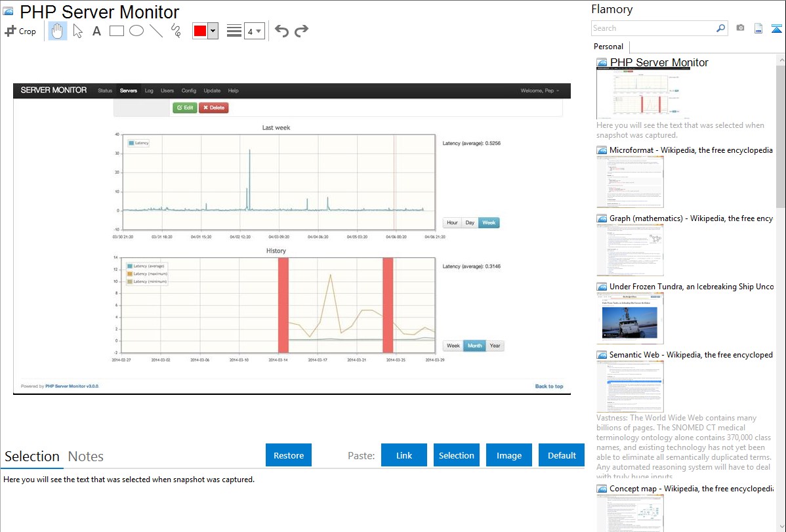Choose the freehand squiggle drawing tool
786x532 pixels.
tap(176, 31)
